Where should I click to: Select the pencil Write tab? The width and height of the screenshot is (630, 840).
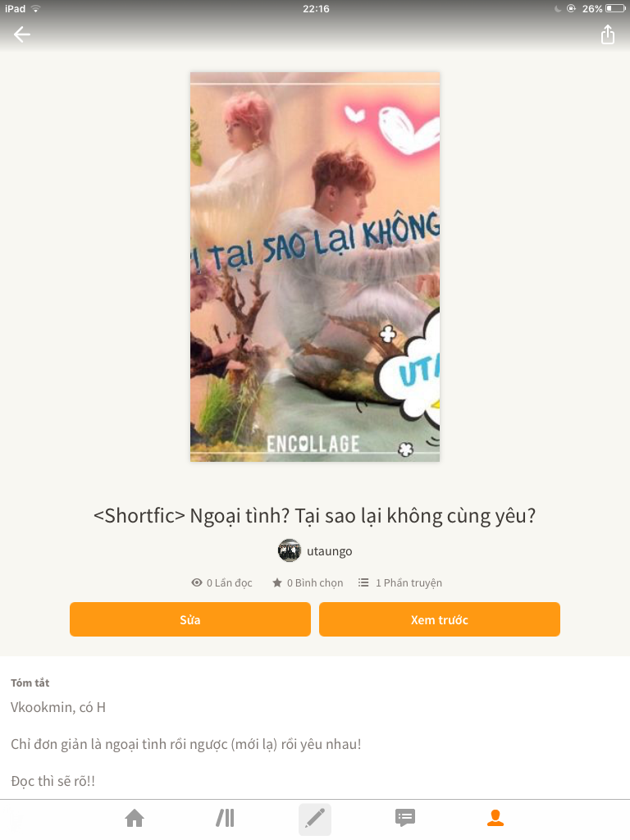(315, 819)
